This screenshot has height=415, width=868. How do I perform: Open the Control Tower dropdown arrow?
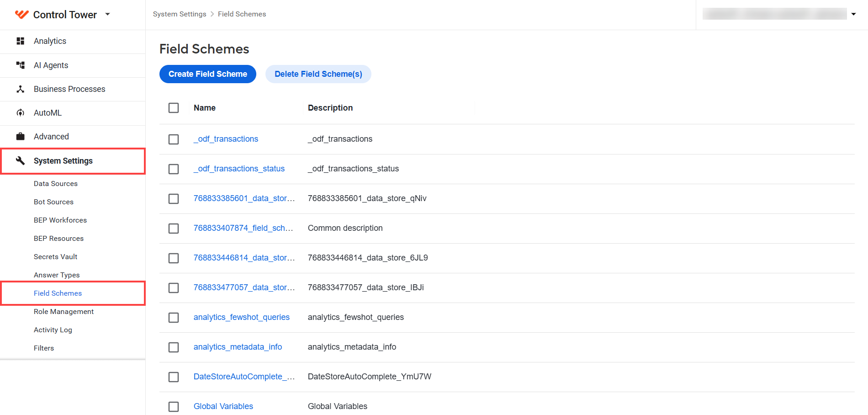108,14
